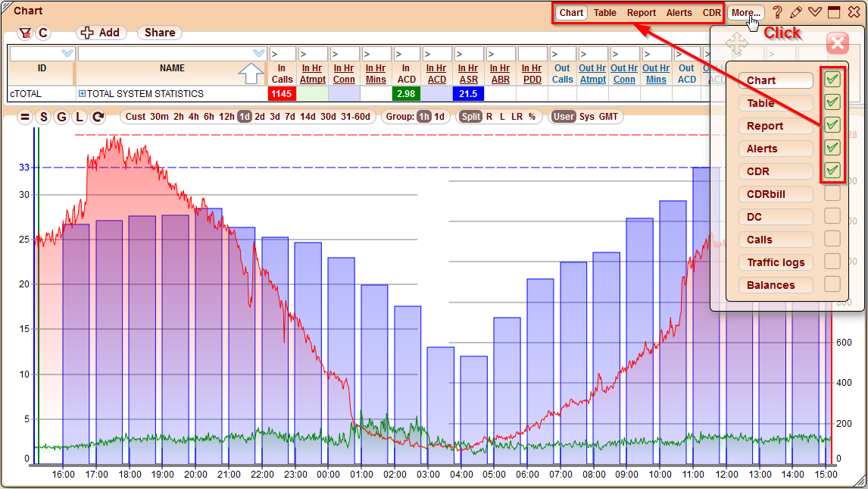Screen dimensions: 868x489
Task: Select the LR axis mode
Action: tap(517, 117)
